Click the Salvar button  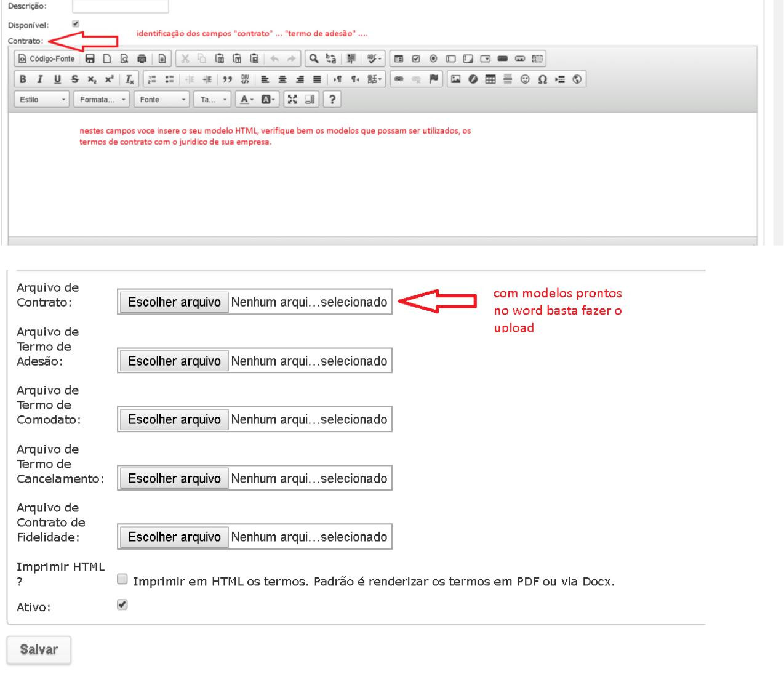[39, 650]
